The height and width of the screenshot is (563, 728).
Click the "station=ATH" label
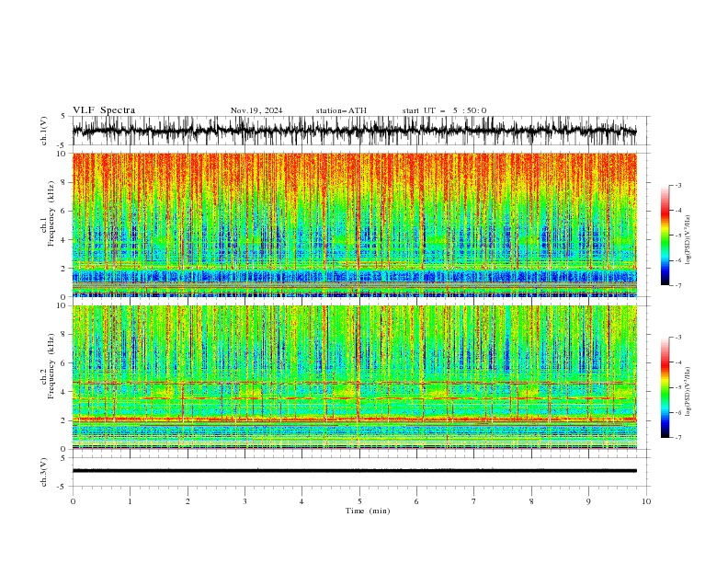(341, 110)
